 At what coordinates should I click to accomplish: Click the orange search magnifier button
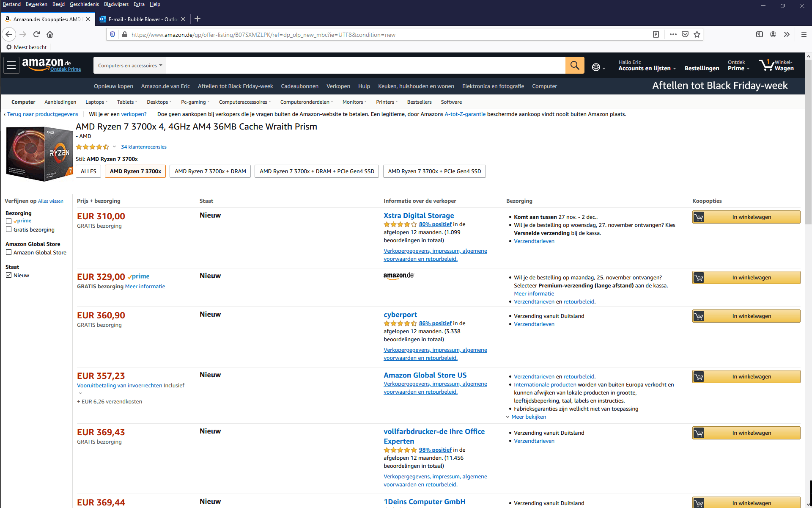pyautogui.click(x=575, y=66)
